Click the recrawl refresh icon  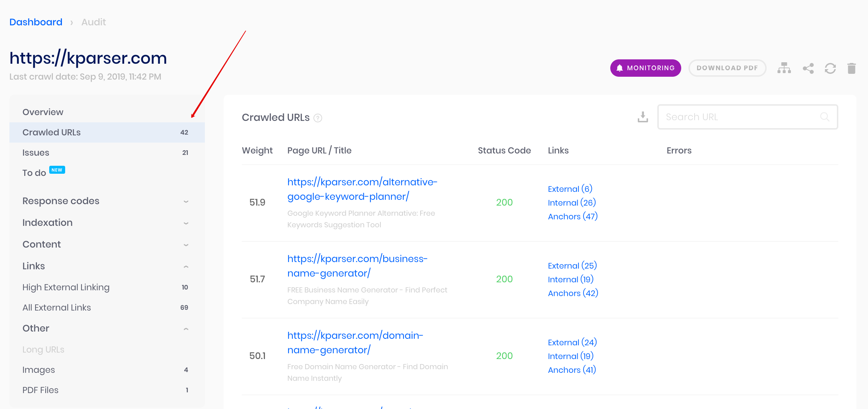tap(830, 68)
